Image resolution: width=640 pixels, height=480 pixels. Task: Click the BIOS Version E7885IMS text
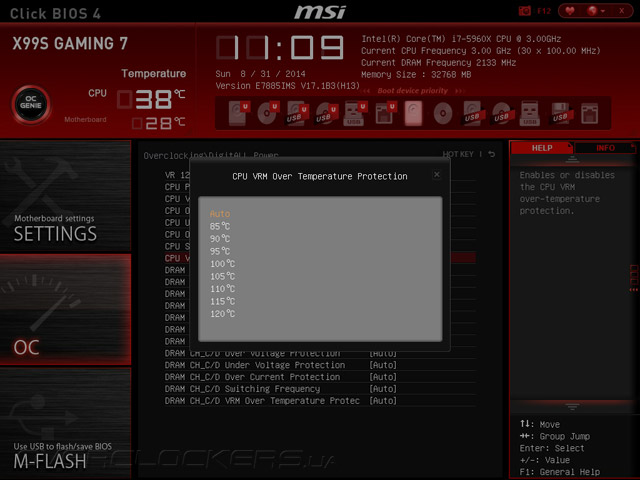point(287,86)
